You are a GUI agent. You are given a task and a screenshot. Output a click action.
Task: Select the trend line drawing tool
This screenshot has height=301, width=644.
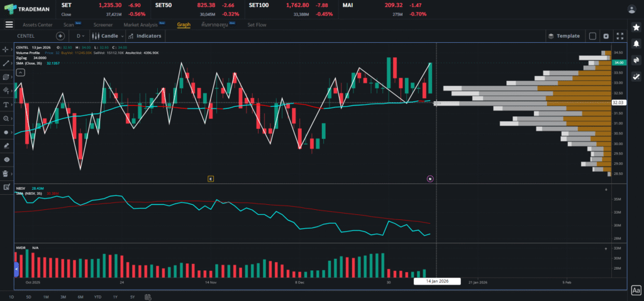6,63
